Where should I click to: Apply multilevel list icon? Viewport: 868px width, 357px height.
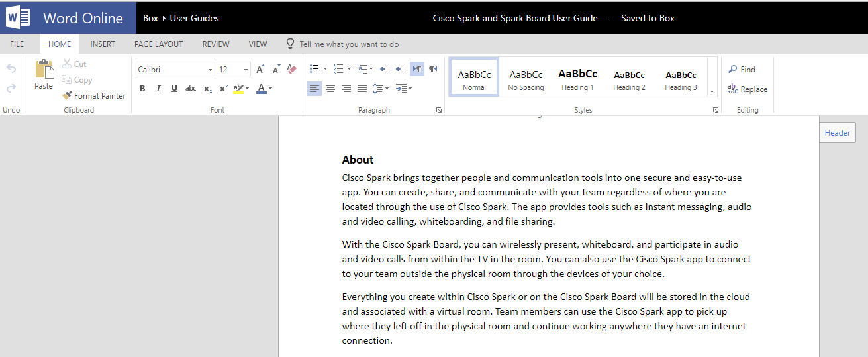[x=362, y=69]
